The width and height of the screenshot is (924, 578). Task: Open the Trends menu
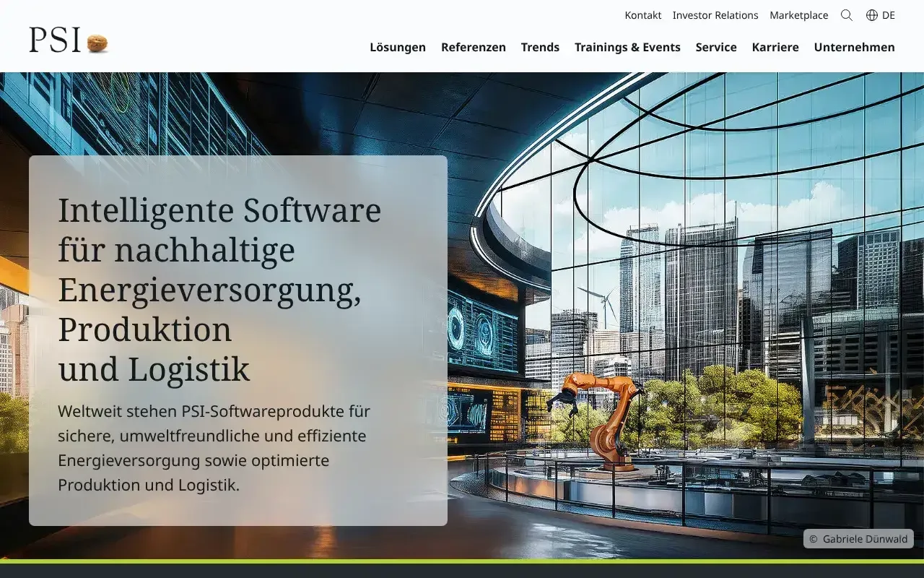pos(540,47)
